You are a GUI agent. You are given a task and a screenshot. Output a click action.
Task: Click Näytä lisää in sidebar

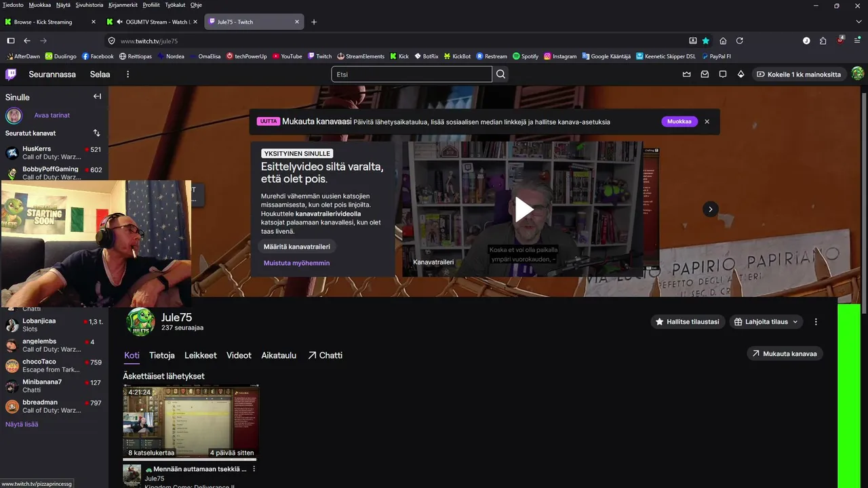point(22,424)
